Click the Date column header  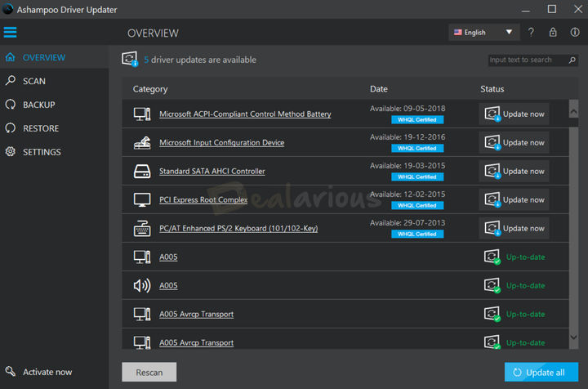[379, 89]
